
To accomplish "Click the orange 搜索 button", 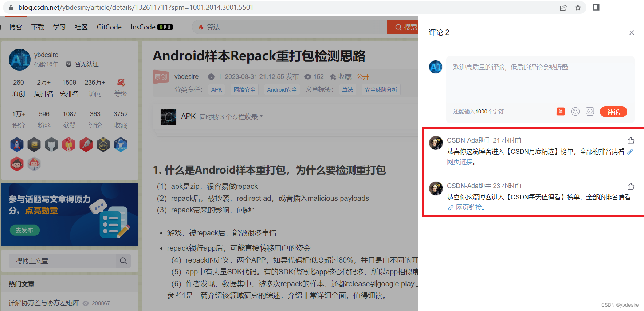I will (x=402, y=27).
